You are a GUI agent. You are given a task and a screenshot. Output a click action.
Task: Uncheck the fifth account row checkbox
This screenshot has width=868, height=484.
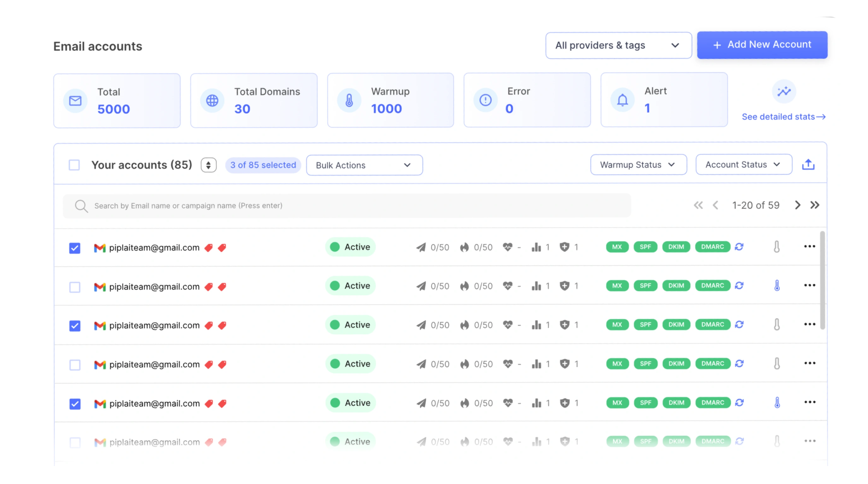click(x=75, y=404)
